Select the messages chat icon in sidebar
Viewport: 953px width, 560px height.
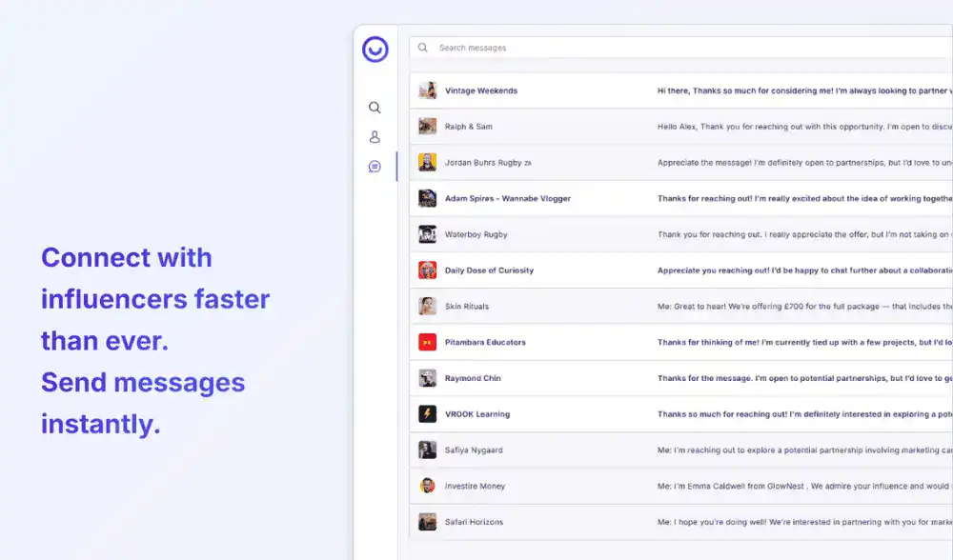[x=375, y=167]
